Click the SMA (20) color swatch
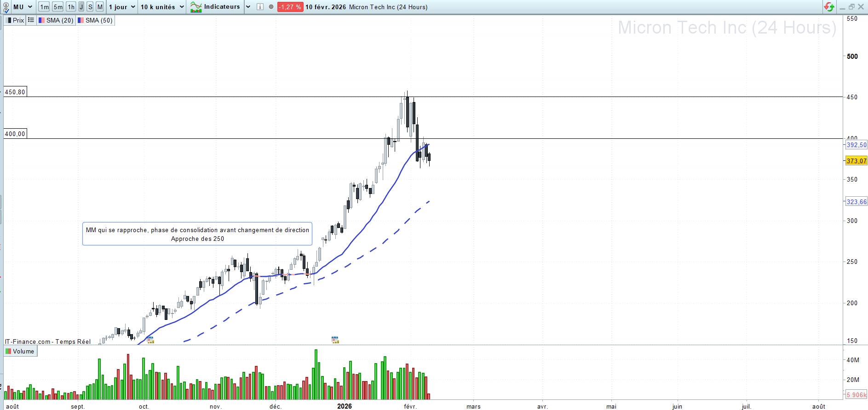868x410 pixels. click(x=41, y=20)
